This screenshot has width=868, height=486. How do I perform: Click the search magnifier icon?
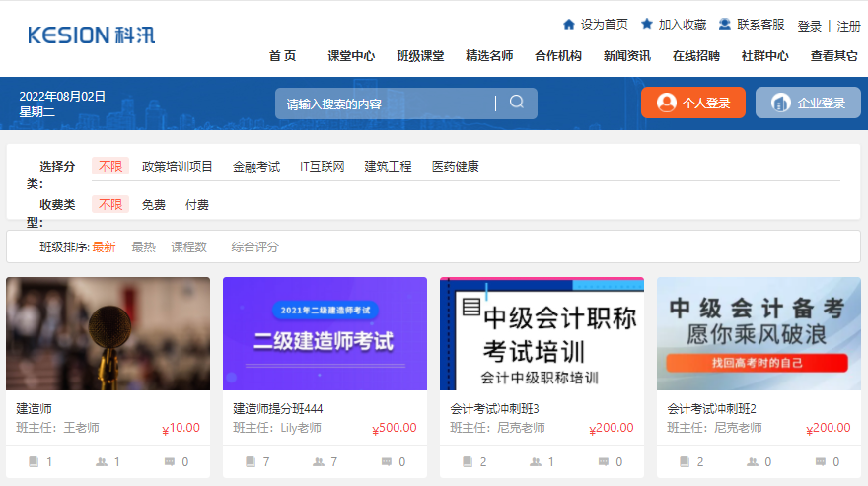tap(517, 103)
